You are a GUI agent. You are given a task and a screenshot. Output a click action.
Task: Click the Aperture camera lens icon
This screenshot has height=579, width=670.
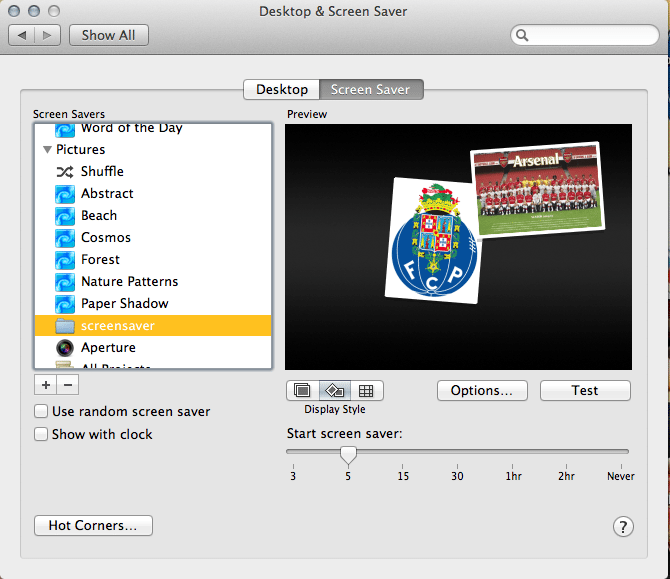coord(65,348)
